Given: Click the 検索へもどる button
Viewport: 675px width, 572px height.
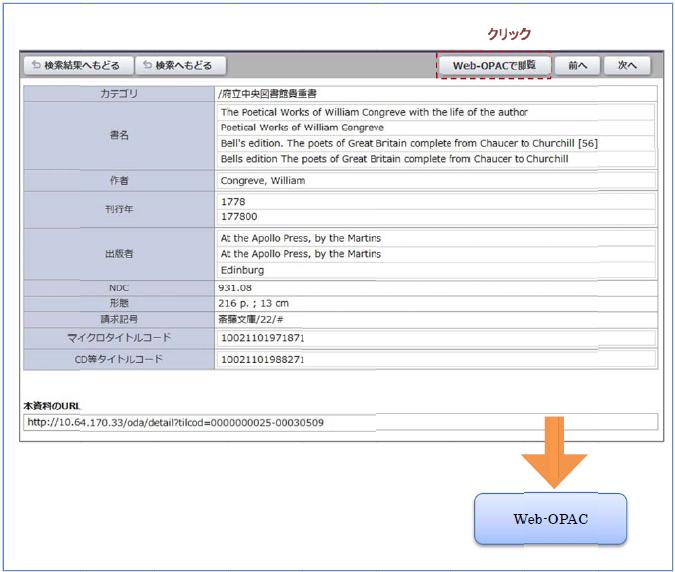Looking at the screenshot, I should 181,65.
